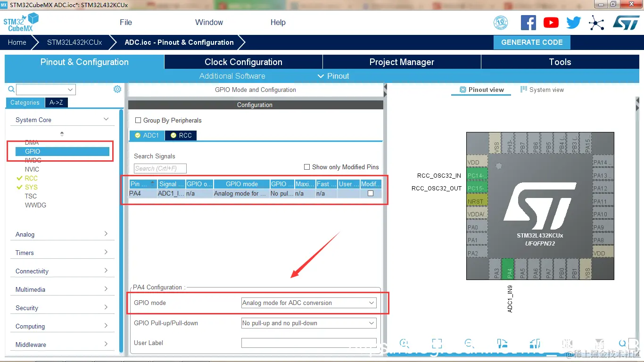Rotate the chip view counter-clockwise

(534, 343)
